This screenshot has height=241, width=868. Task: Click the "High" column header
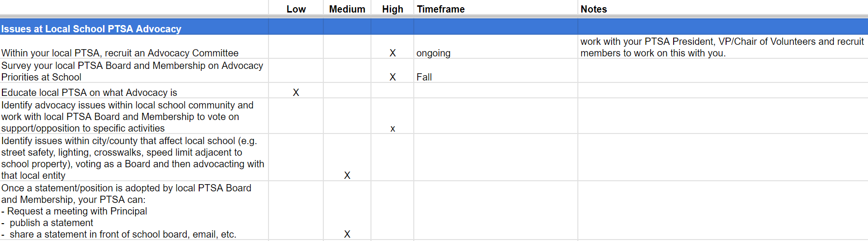tap(393, 9)
